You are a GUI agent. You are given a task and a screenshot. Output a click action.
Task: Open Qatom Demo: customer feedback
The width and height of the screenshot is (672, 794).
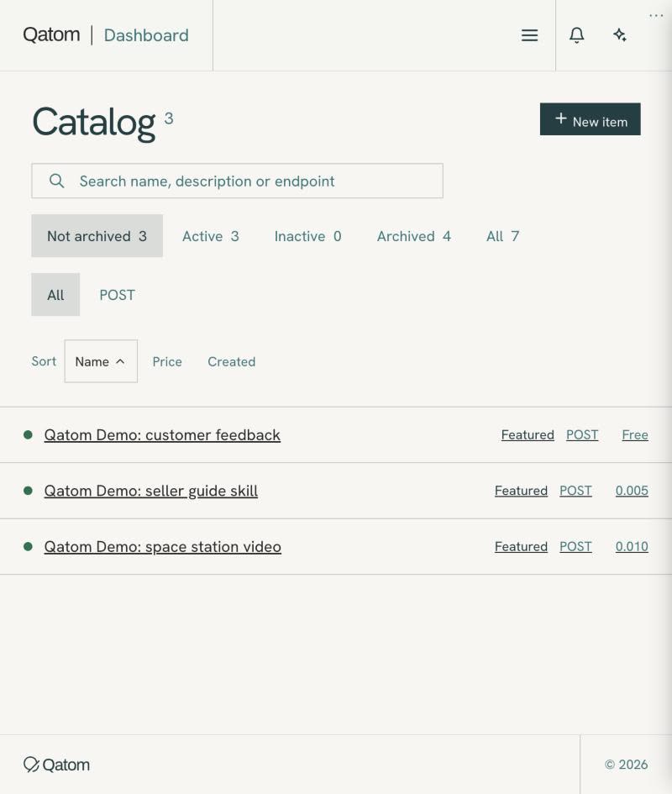pos(162,435)
